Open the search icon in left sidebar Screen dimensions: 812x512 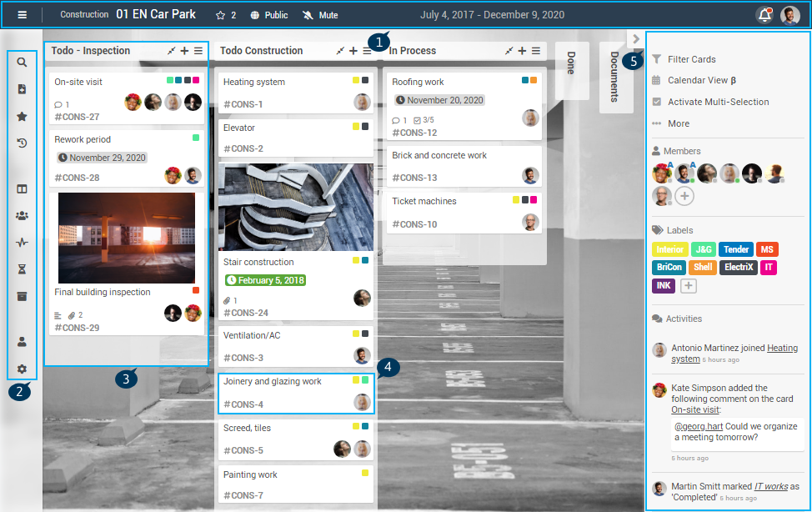pyautogui.click(x=22, y=62)
